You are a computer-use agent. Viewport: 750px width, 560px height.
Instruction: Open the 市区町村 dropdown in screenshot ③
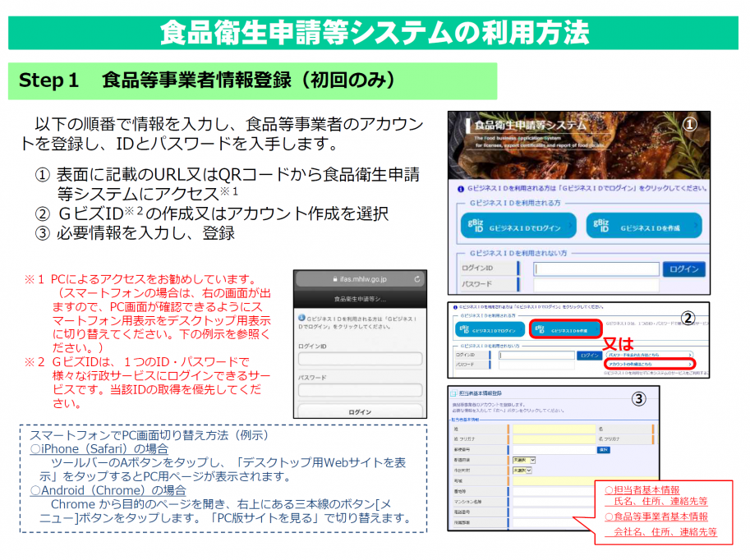point(522,470)
